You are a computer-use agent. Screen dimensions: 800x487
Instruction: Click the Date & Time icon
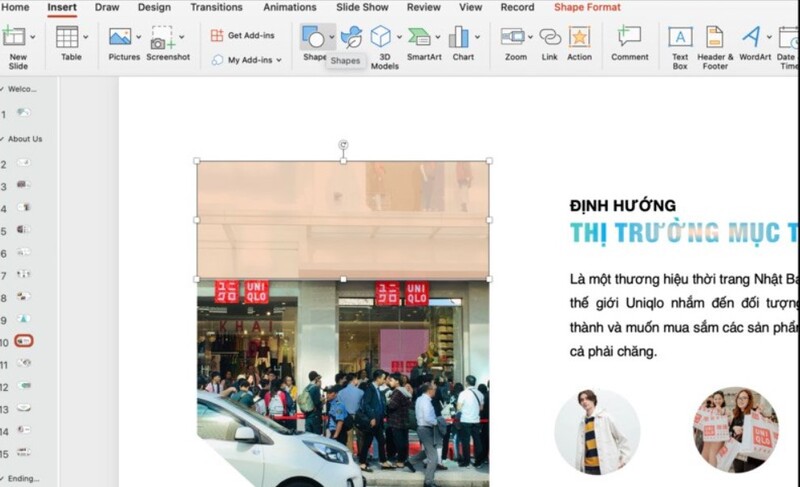[x=789, y=37]
